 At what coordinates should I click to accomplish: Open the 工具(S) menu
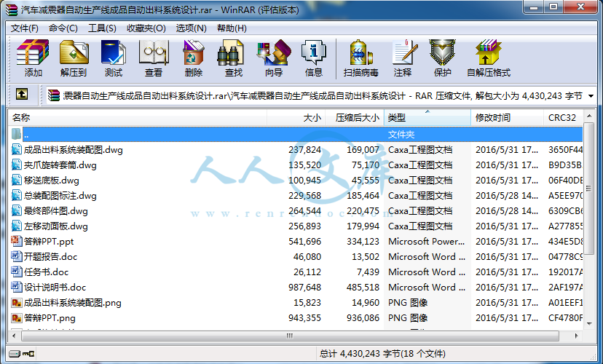(x=102, y=28)
